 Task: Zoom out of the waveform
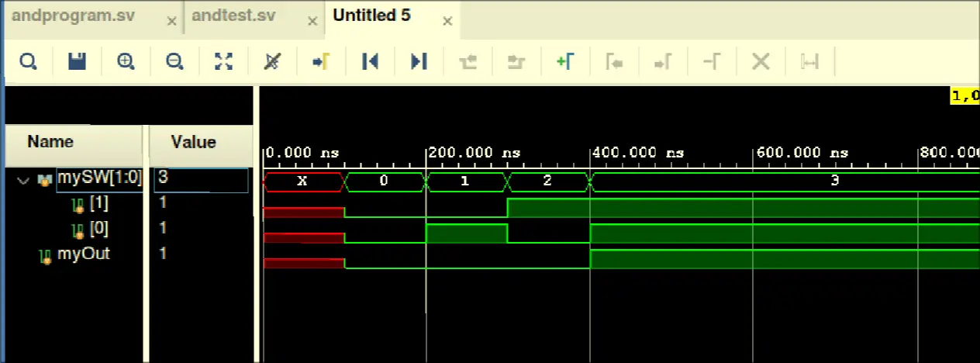pyautogui.click(x=174, y=62)
